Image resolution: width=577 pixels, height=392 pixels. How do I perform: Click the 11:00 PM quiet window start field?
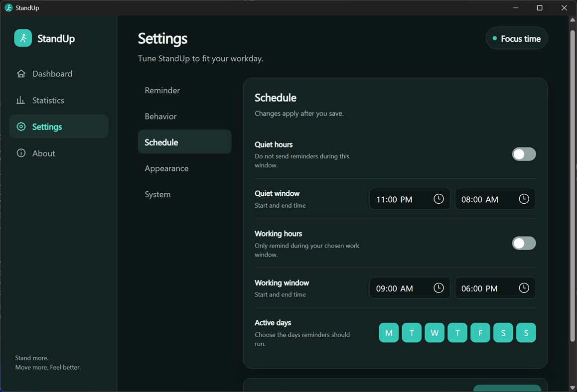(410, 199)
